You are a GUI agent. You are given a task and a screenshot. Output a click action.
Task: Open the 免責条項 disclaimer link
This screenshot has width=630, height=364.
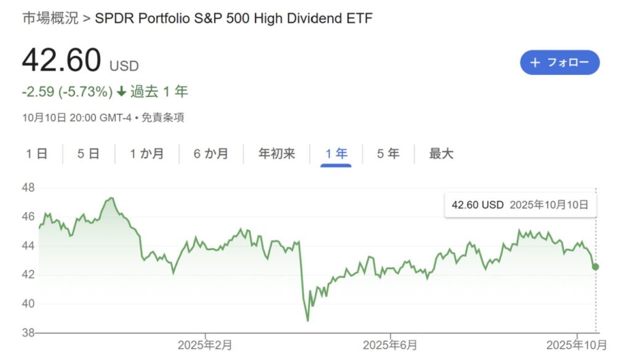(163, 117)
